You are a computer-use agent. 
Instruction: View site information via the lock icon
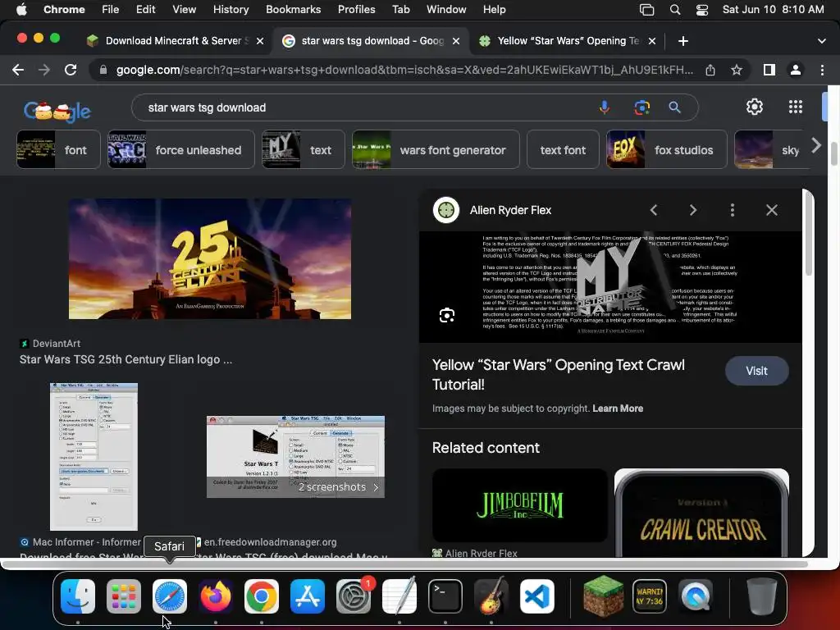[103, 71]
